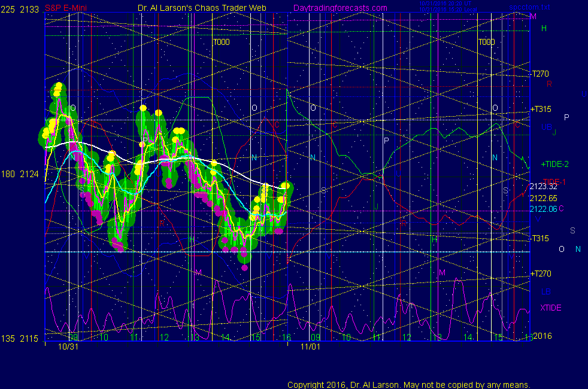Click the white '2123.32' price value
Viewport: 588px width, 389px height.
(x=543, y=186)
